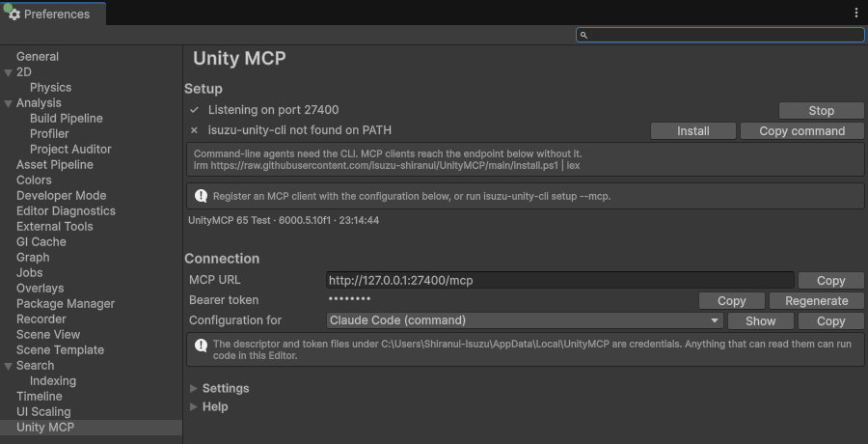Collapse the Search category
Screen dimensions: 868x444
(x=9, y=366)
